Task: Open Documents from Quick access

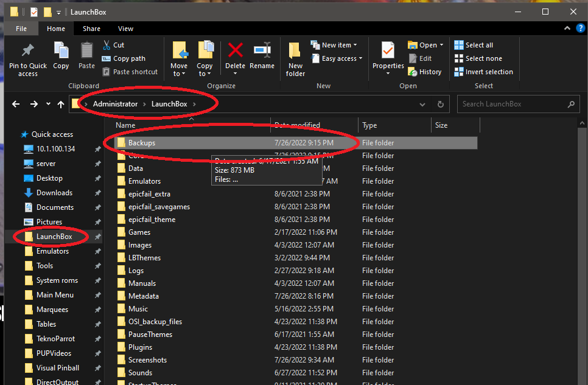Action: 49,207
